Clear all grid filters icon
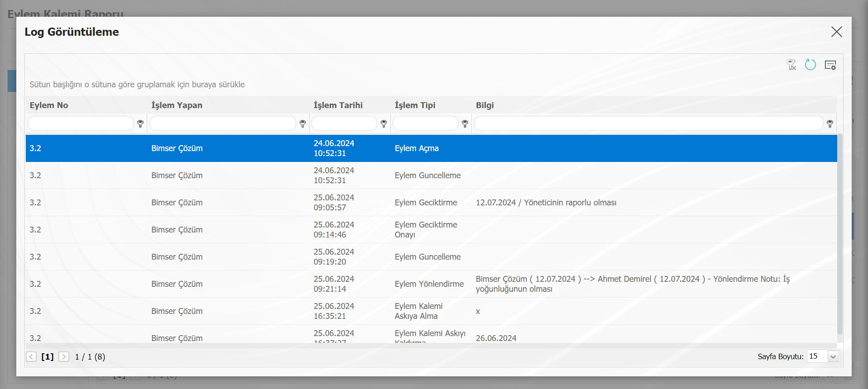 coord(791,65)
